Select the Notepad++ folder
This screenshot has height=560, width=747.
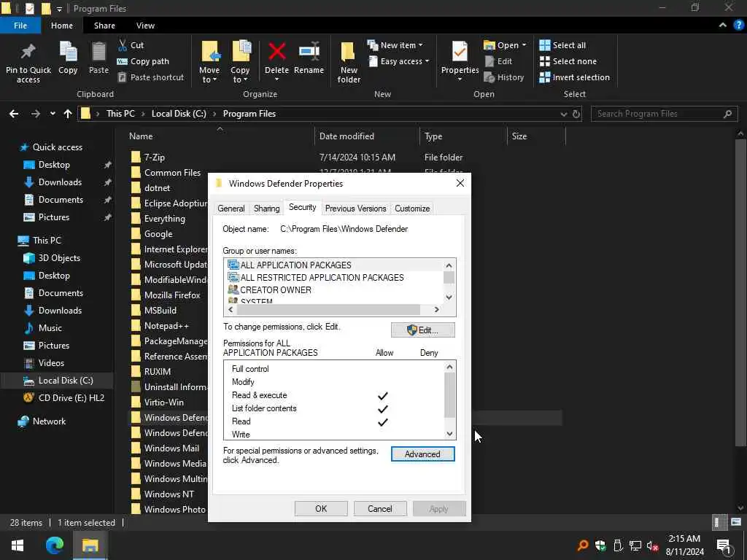(166, 326)
